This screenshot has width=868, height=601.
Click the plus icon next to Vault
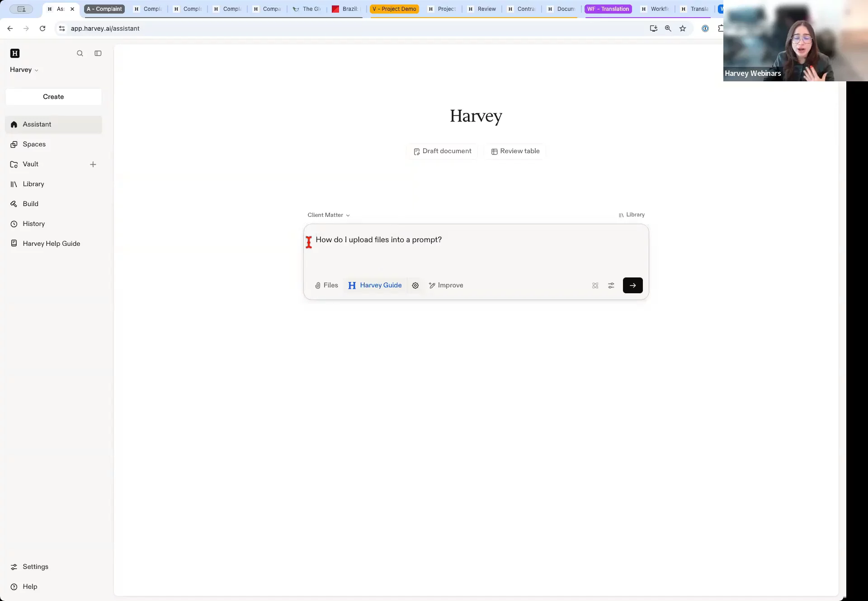[x=93, y=164]
